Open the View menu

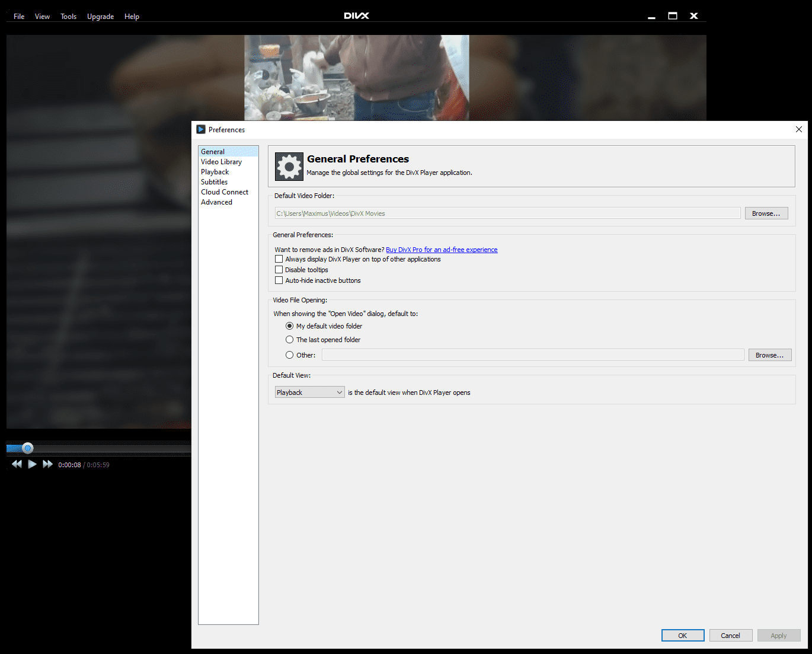point(42,17)
